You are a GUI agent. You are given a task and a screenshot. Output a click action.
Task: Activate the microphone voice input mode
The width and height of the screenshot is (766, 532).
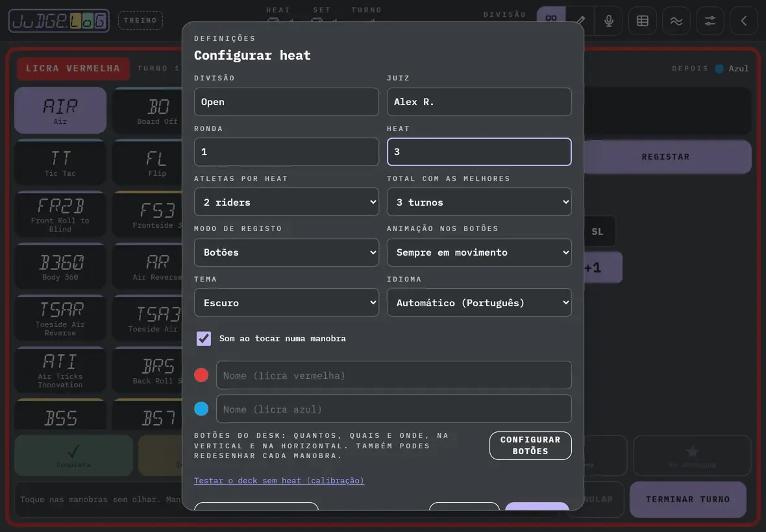coord(609,21)
